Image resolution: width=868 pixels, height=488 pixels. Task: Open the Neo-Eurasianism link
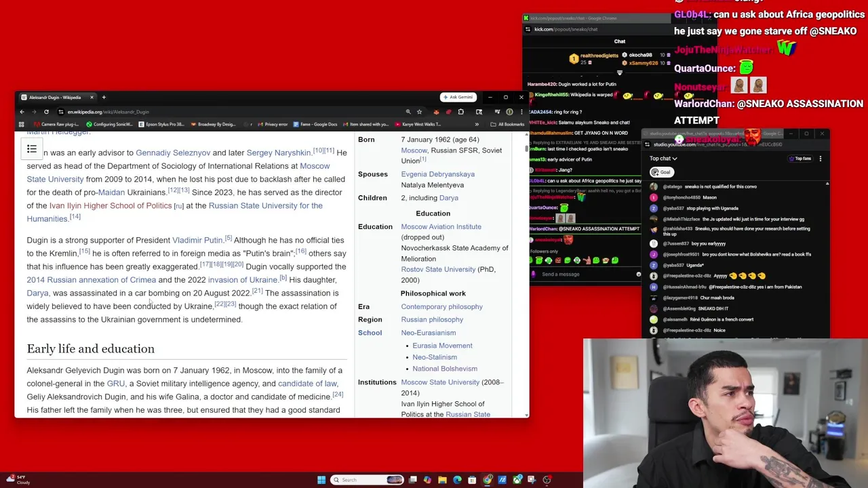[428, 333]
